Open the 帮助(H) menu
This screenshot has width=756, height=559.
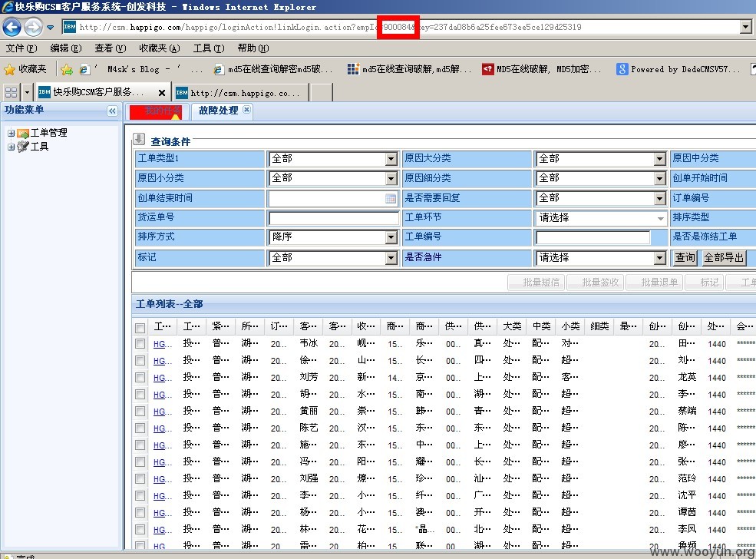(x=253, y=48)
